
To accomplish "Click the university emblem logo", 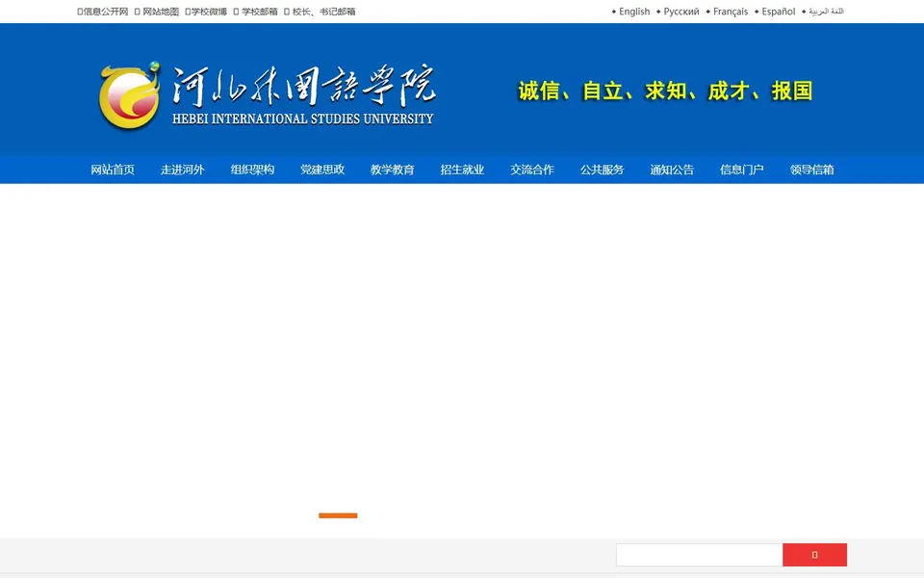I will coord(130,95).
